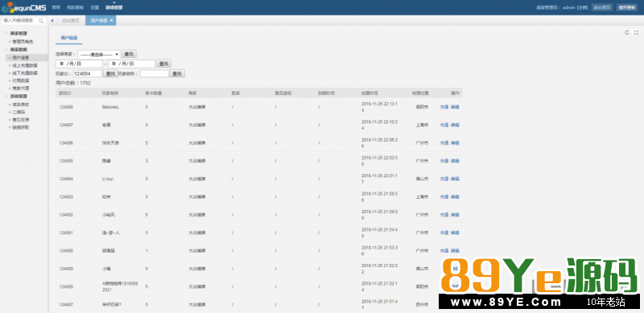Click the nickname 'Beloved' cell
644x313 pixels.
pyautogui.click(x=111, y=107)
